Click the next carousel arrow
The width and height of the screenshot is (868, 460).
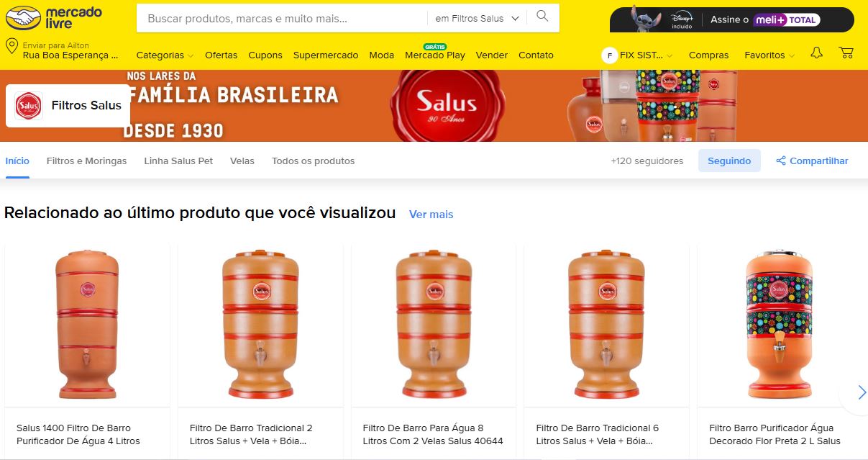[x=862, y=392]
